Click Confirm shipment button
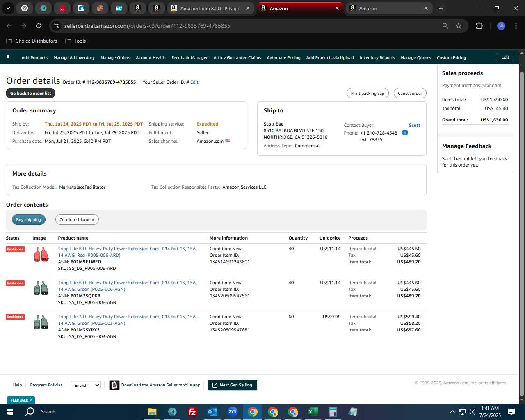The width and height of the screenshot is (525, 420). pyautogui.click(x=77, y=219)
